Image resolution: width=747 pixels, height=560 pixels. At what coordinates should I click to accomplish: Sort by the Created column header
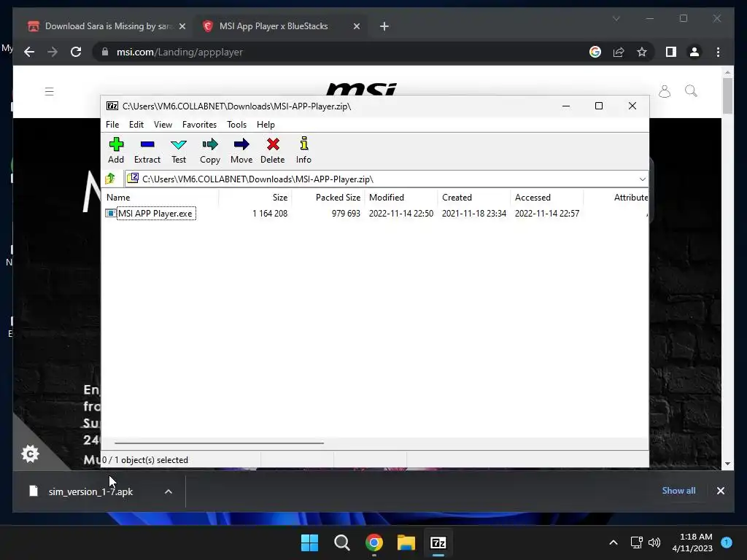(x=474, y=197)
